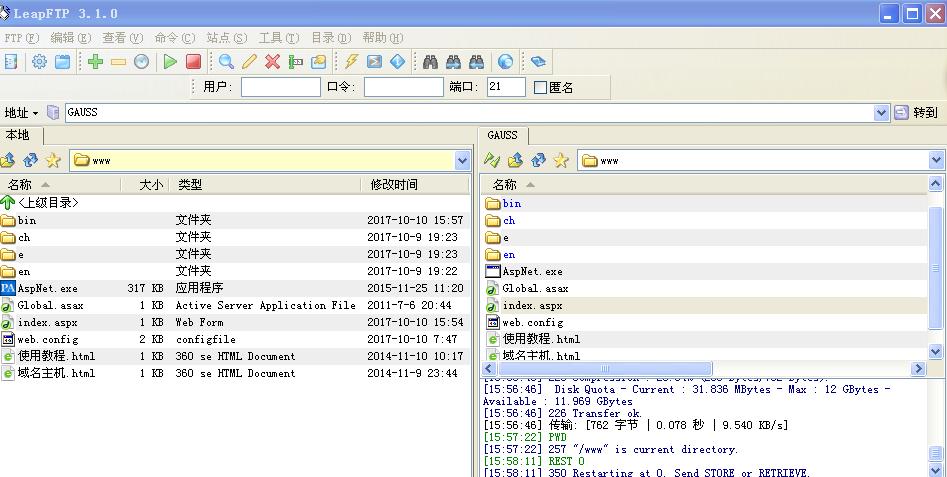Open the 站点(S) menu
Image resolution: width=947 pixels, height=477 pixels.
(226, 38)
